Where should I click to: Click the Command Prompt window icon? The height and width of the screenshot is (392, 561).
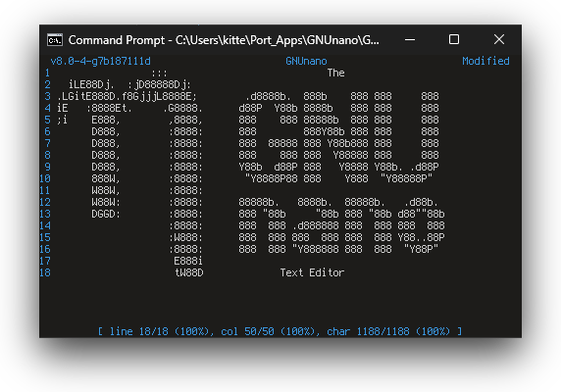(x=55, y=39)
